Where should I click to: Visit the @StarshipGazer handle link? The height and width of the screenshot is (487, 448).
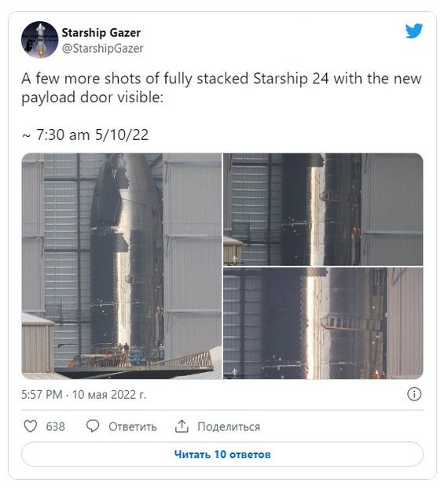(x=103, y=48)
